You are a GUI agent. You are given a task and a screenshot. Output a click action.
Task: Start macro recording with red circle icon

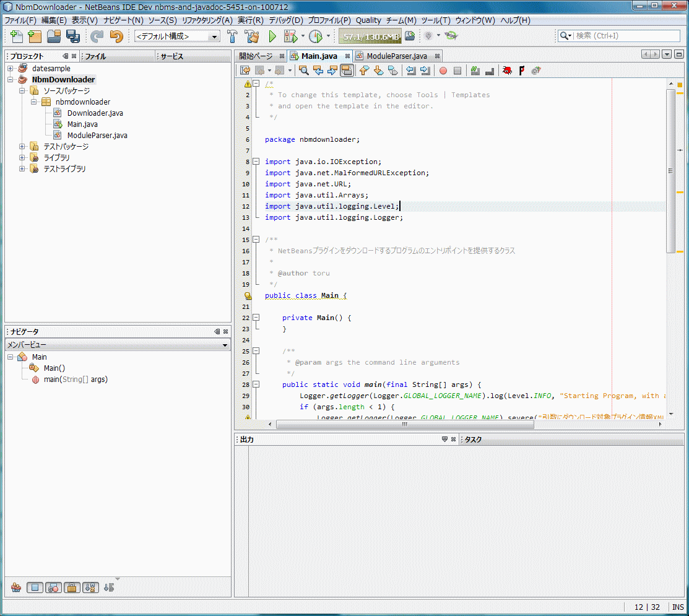coord(443,71)
